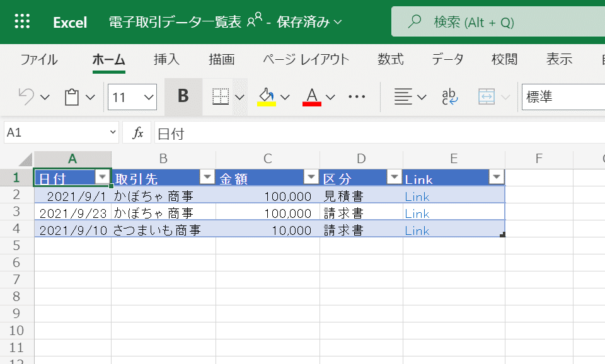Open fill color picker dropdown arrow
Image resolution: width=605 pixels, height=364 pixels.
pyautogui.click(x=285, y=97)
